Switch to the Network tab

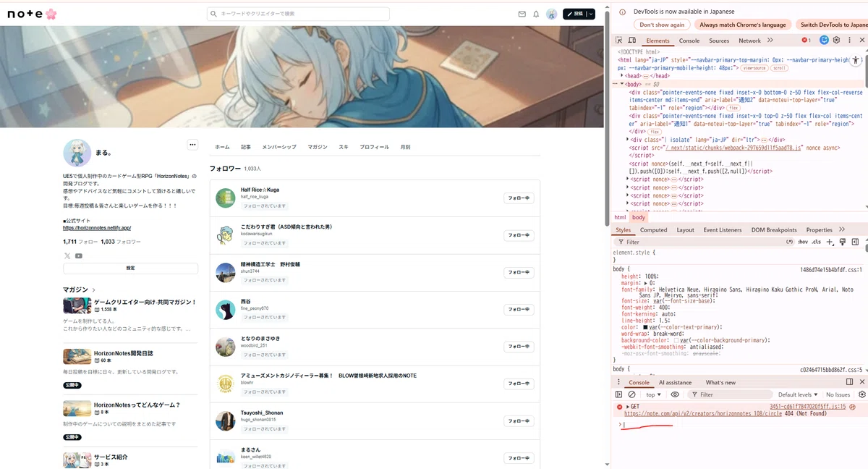(749, 41)
